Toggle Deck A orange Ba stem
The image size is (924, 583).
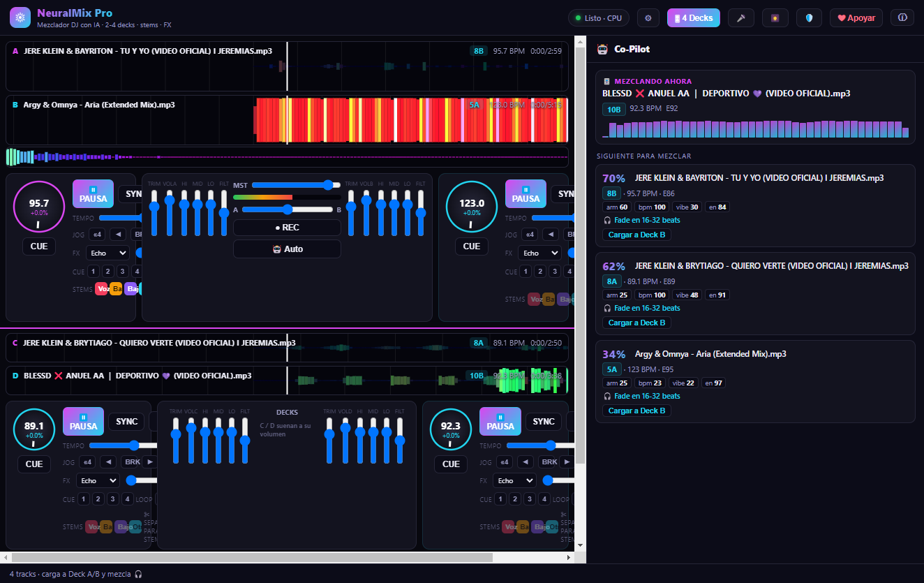116,289
